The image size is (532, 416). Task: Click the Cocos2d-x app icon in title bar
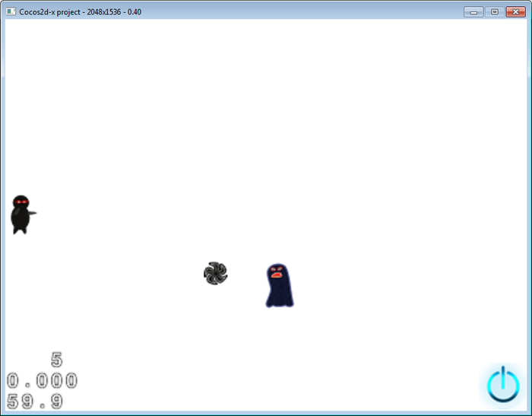click(x=11, y=11)
